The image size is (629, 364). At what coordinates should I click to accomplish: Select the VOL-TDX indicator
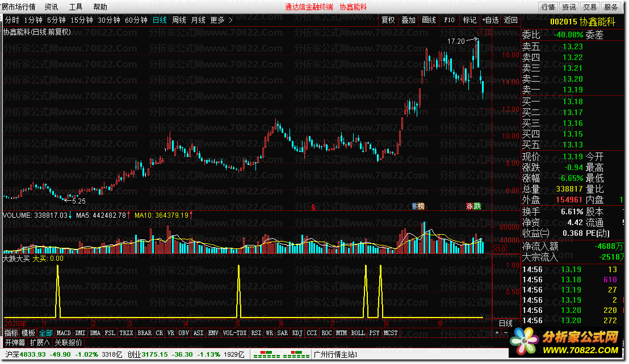235,333
